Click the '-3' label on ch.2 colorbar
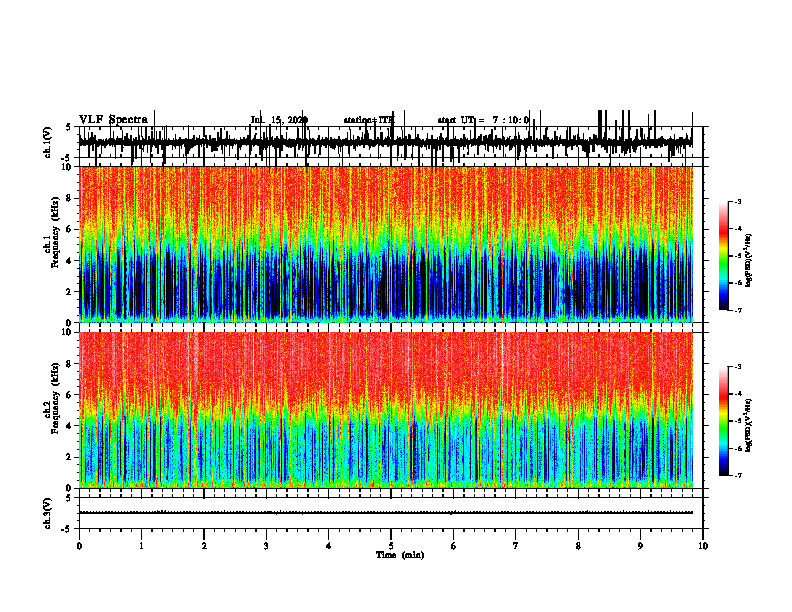Screen dimensions: 792x612 point(738,367)
